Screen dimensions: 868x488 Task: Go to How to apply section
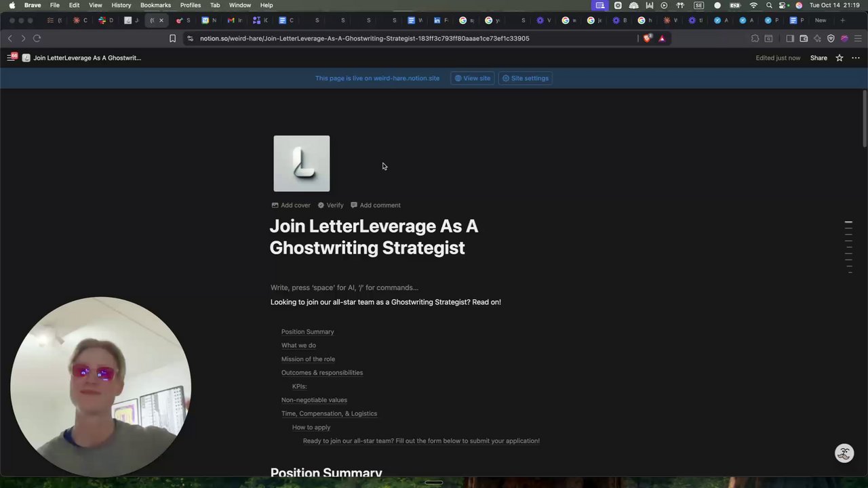click(311, 427)
